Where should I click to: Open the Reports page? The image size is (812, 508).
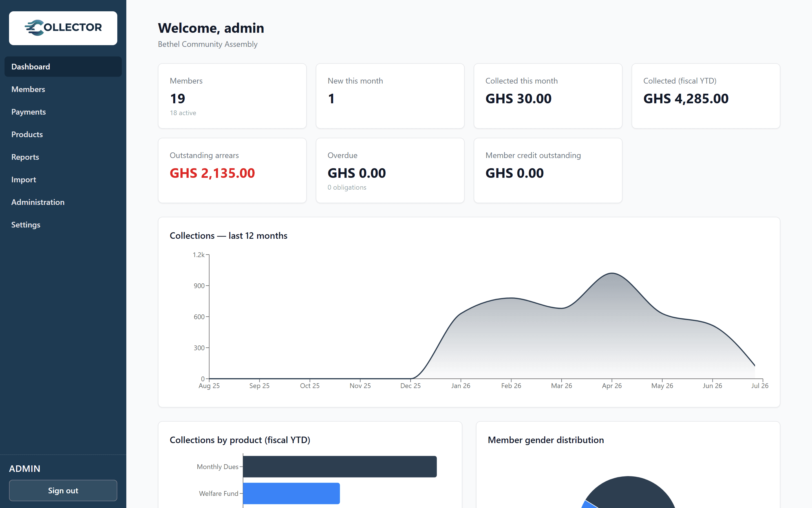click(63, 157)
